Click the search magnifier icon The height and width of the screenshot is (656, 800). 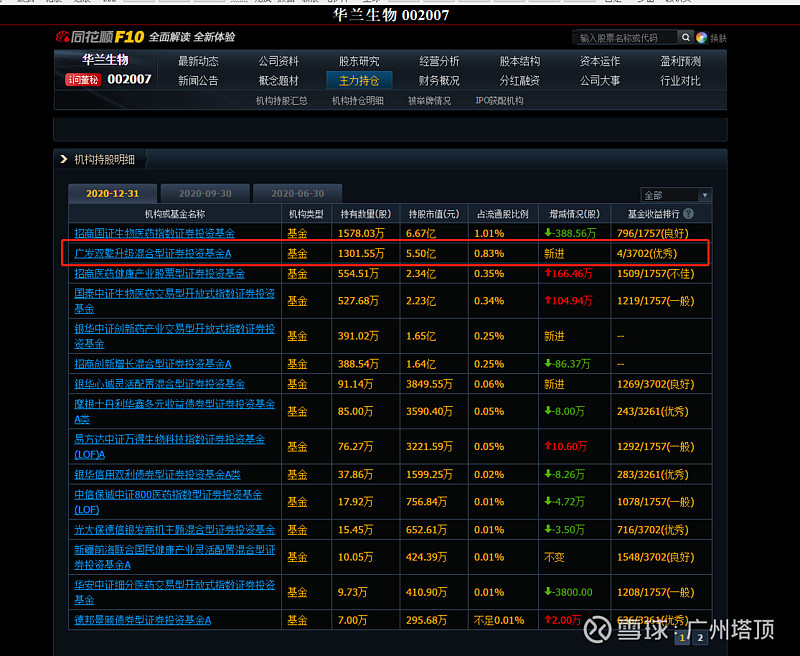click(686, 37)
